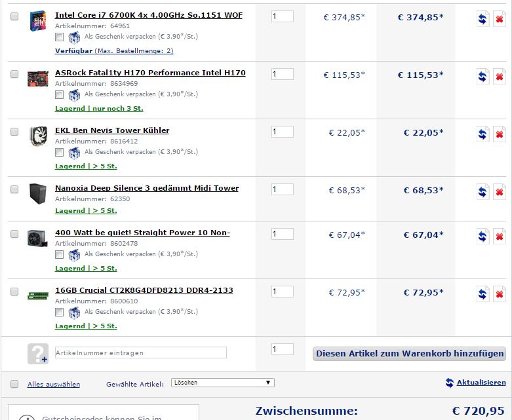Viewport: 512px width, 420px height.
Task: Click quantity field for Nanoxia Deep Silence
Action: pos(283,189)
